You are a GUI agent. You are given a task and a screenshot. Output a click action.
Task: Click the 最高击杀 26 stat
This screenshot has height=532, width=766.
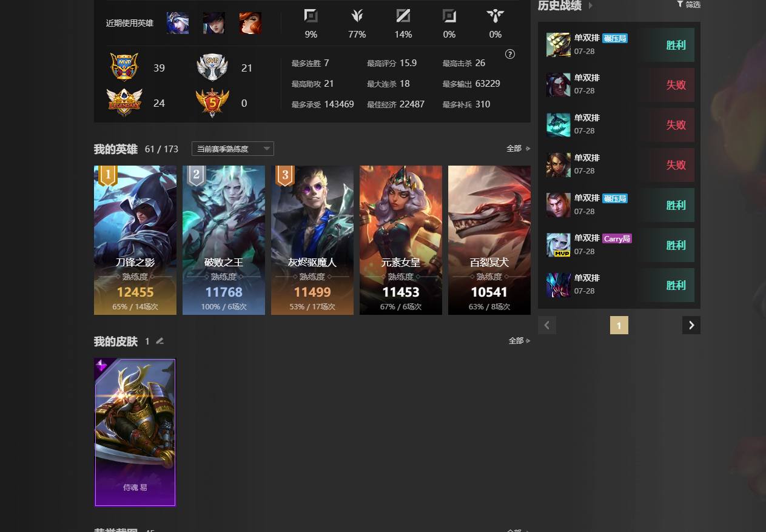click(x=464, y=63)
